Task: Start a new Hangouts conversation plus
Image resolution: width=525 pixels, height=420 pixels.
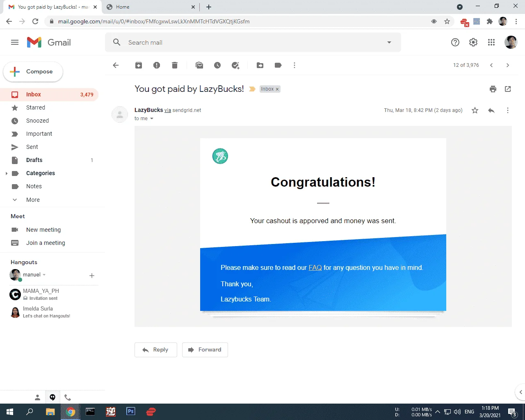Action: [92, 276]
